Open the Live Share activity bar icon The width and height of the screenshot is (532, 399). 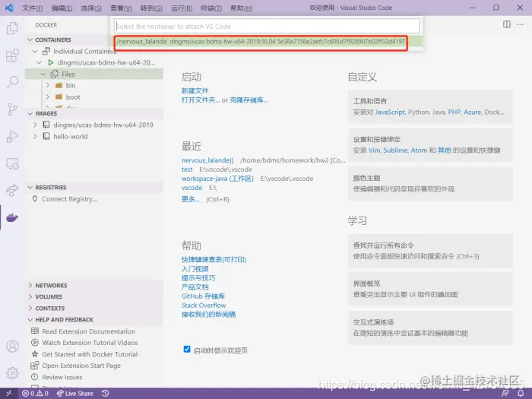pos(12,190)
